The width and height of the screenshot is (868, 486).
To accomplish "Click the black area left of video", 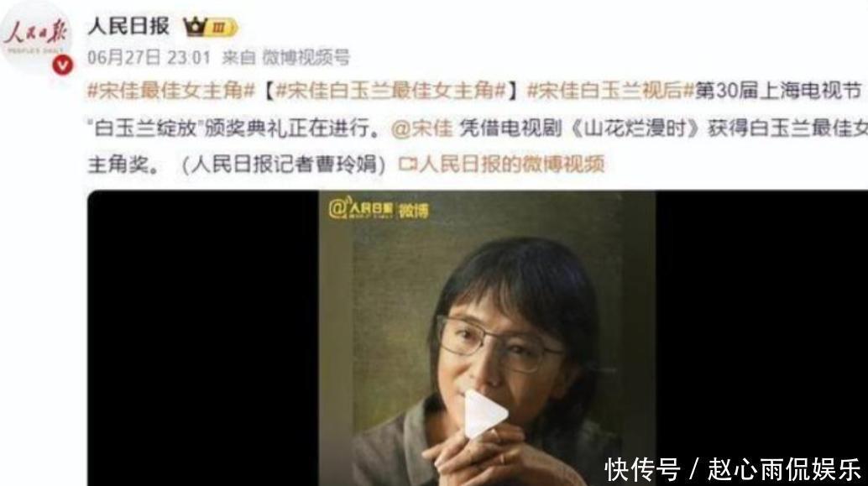I will (x=203, y=339).
